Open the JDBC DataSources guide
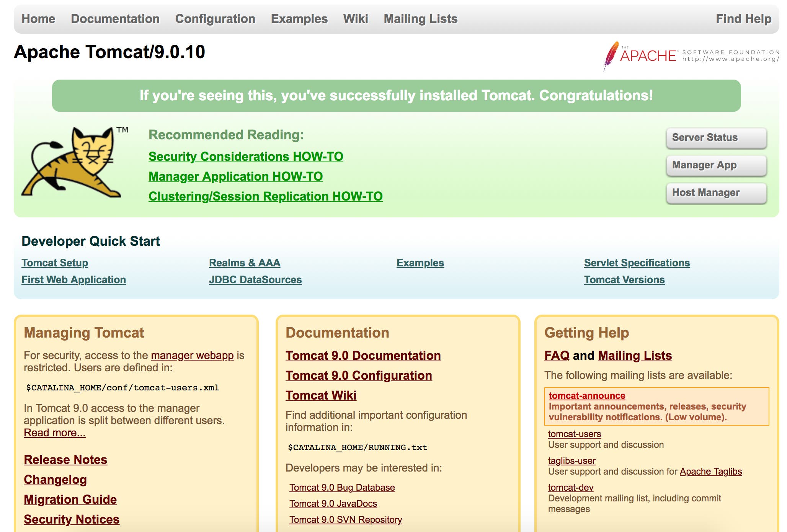The height and width of the screenshot is (532, 787). (255, 280)
